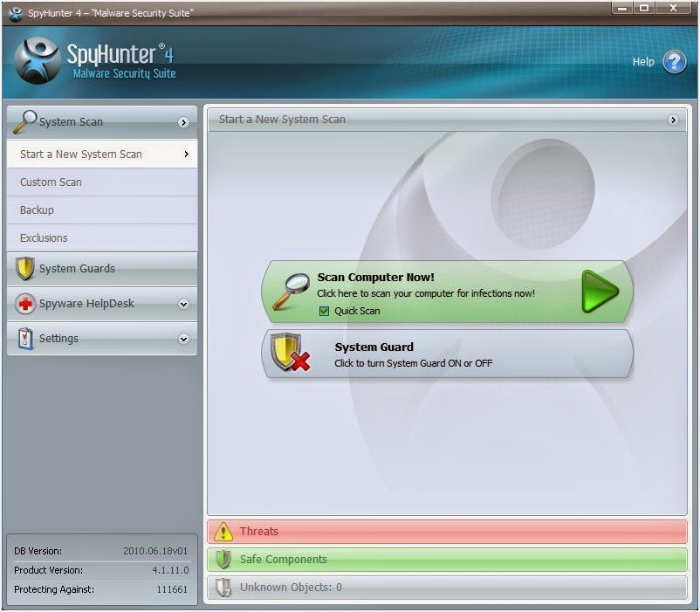The height and width of the screenshot is (612, 700).
Task: Open the System Guards section
Action: click(x=102, y=269)
